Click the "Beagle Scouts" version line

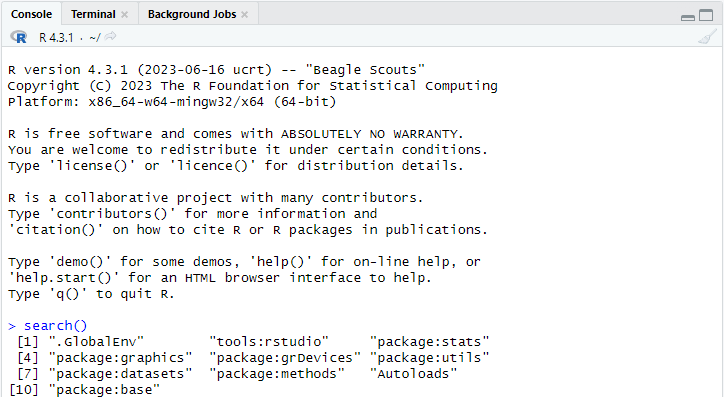pos(216,70)
